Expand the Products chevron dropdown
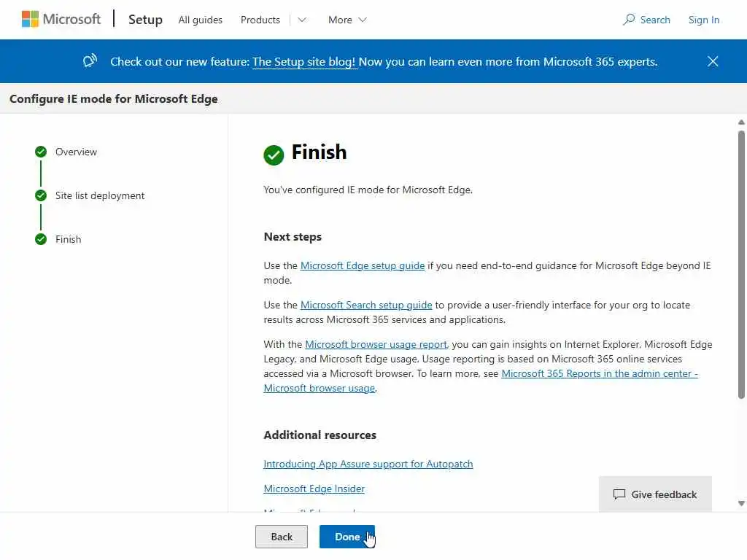Screen dimensions: 747x560 click(302, 20)
